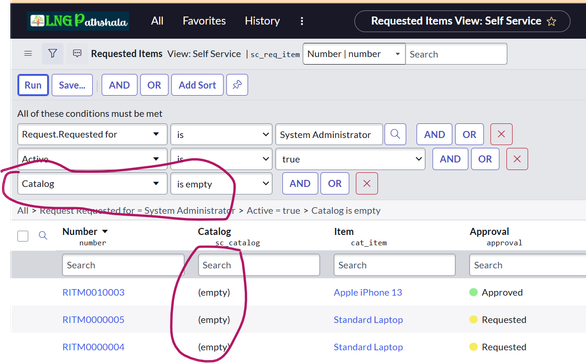Click AND in the Requested for row
The image size is (586, 364).
[434, 134]
